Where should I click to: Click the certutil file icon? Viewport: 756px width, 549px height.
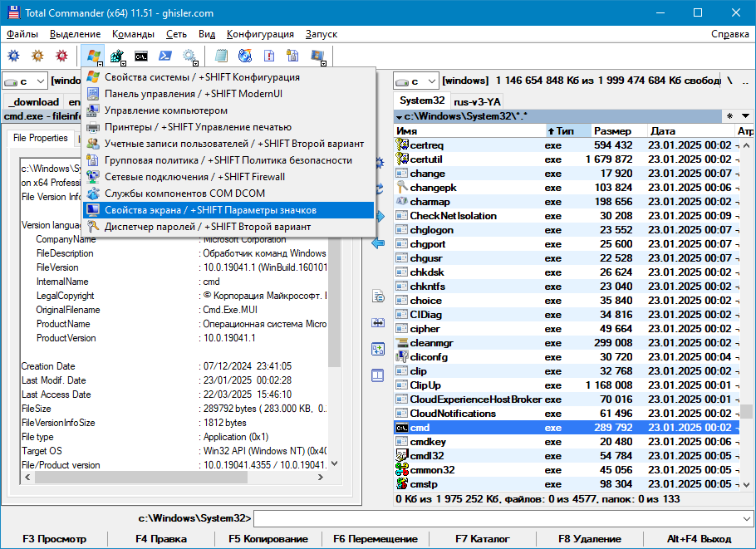[x=402, y=159]
